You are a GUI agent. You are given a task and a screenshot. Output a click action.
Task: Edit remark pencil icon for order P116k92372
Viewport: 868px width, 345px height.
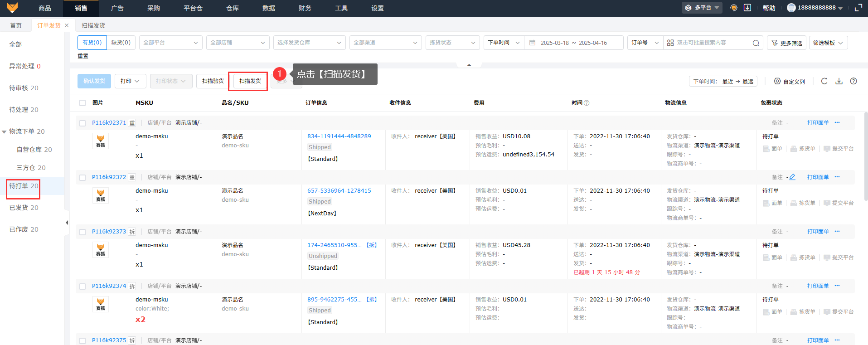point(792,177)
